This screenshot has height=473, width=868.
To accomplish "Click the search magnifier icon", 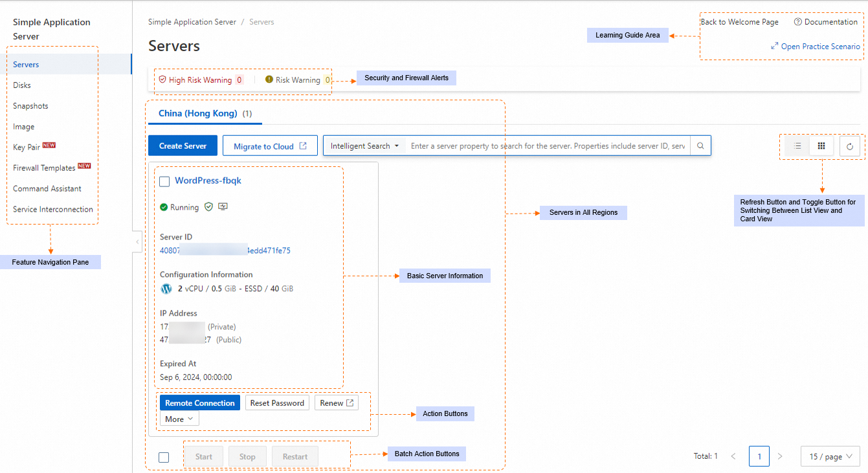I will pos(700,146).
